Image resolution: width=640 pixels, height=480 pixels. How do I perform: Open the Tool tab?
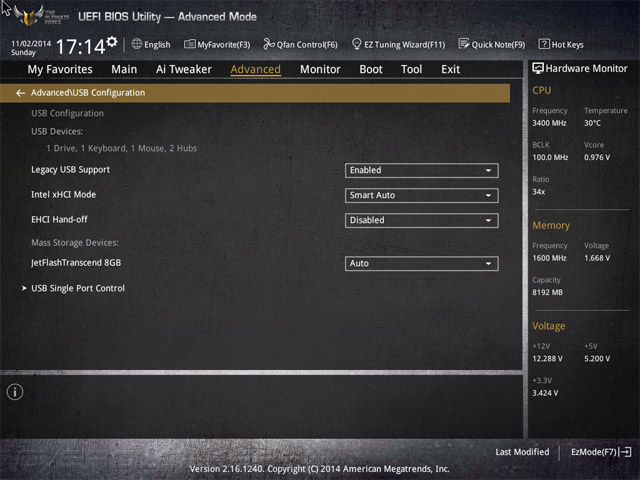411,69
